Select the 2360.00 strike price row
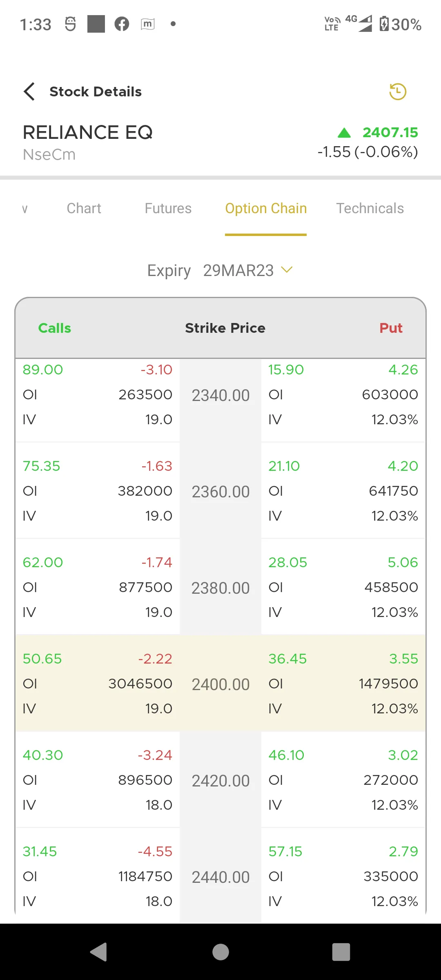This screenshot has width=441, height=980. [x=220, y=492]
